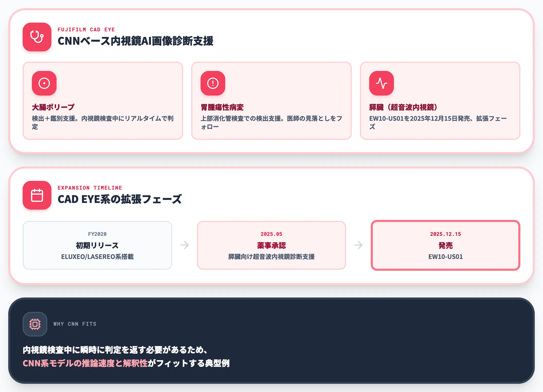Click the 2025.05 date label

coord(271,234)
